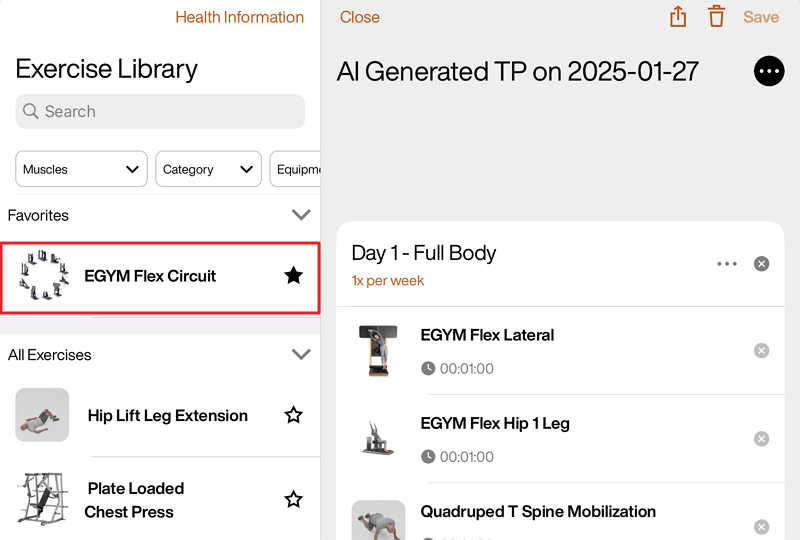Screen dimensions: 800x540
Task: Collapse the All Exercises section
Action: point(300,354)
